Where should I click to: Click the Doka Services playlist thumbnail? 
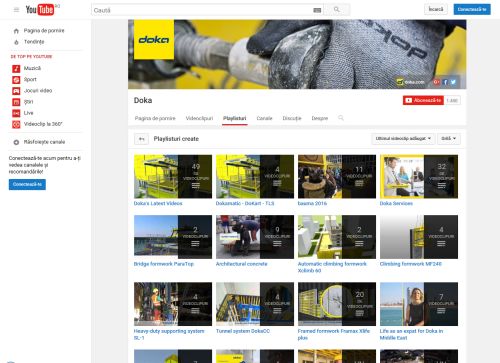(419, 177)
